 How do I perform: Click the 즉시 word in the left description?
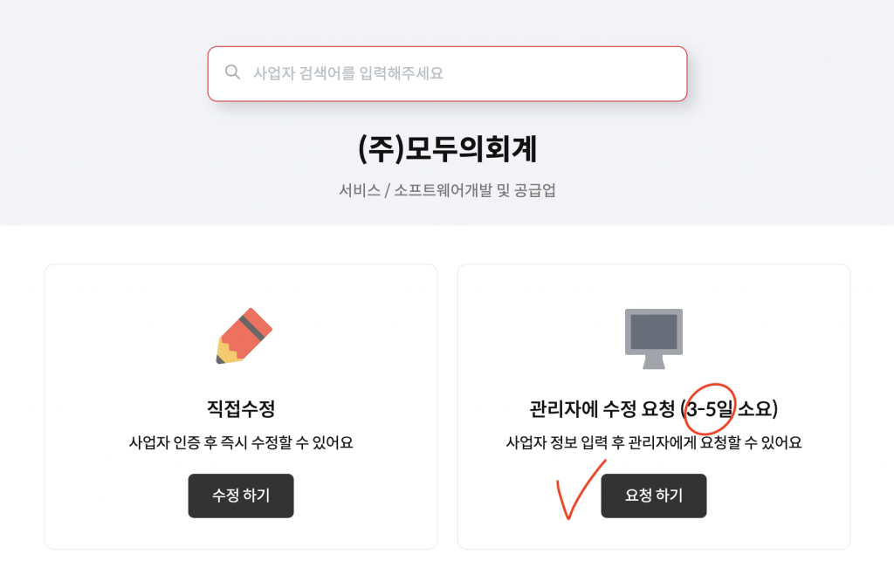point(233,442)
